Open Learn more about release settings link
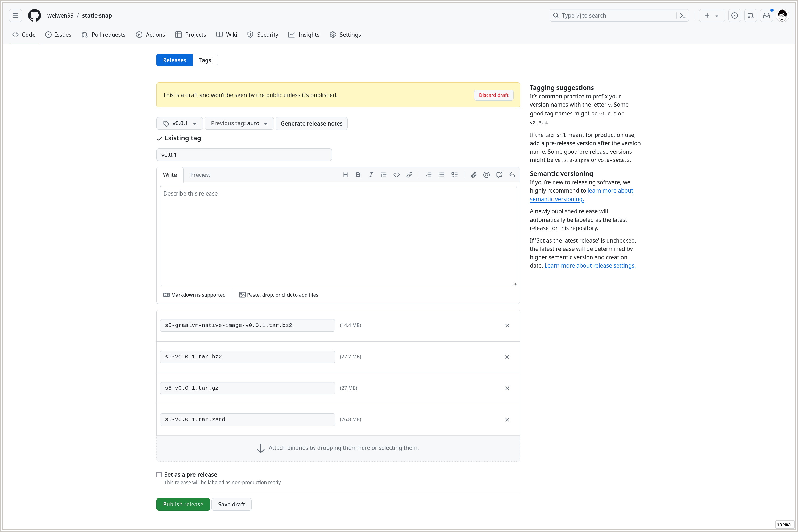The height and width of the screenshot is (532, 798). (590, 266)
